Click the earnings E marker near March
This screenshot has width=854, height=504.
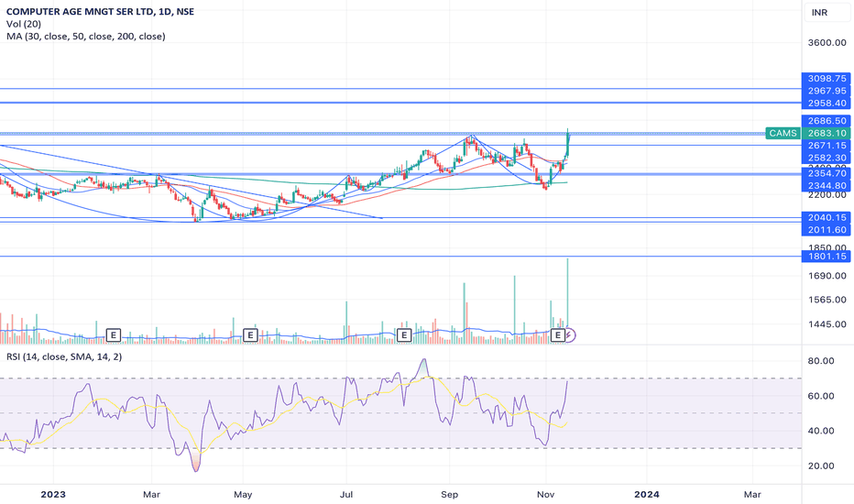(x=113, y=334)
